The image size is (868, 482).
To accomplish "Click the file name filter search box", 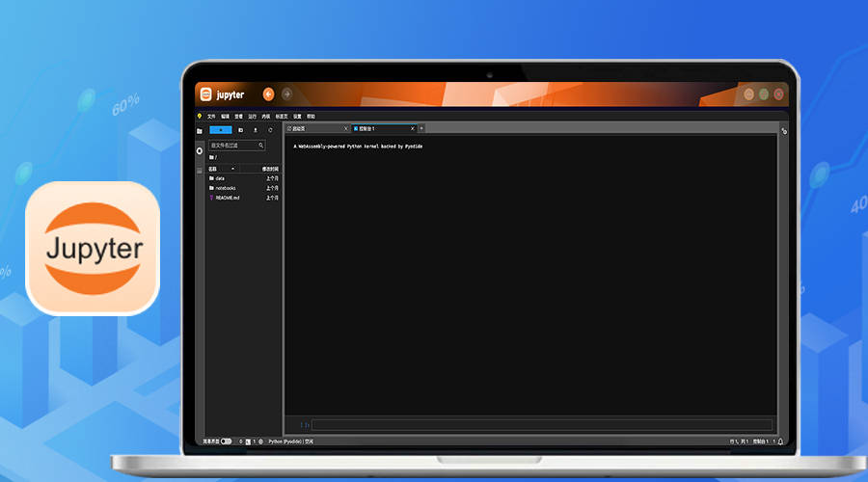I will [236, 145].
